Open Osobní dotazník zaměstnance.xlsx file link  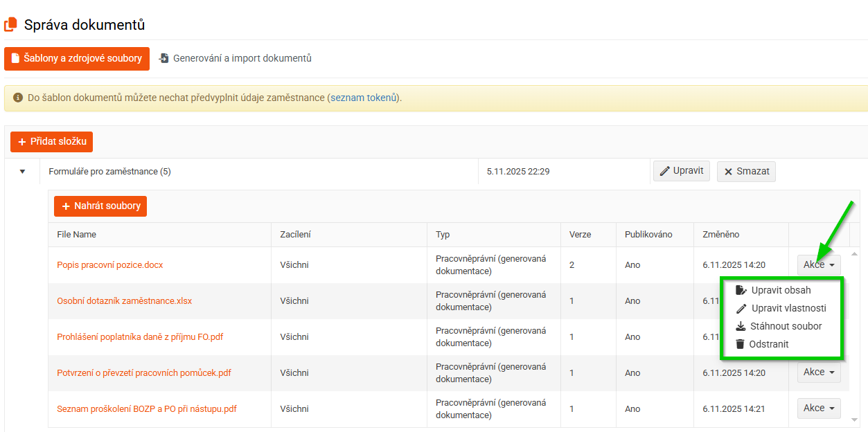click(125, 301)
